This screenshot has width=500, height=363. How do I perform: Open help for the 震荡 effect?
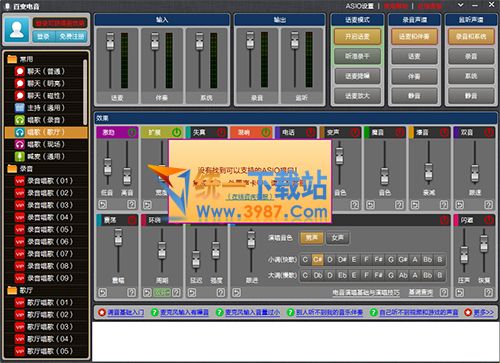(132, 293)
